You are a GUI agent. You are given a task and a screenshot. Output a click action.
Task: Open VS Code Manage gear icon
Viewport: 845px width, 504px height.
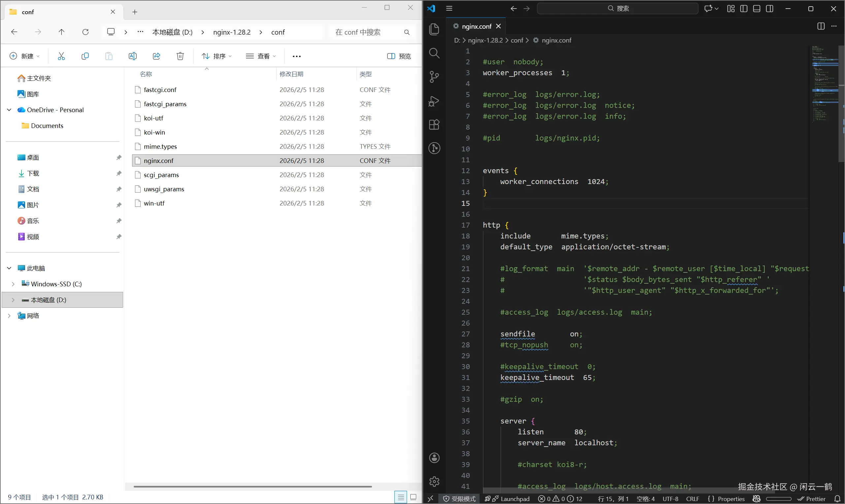pos(434,481)
